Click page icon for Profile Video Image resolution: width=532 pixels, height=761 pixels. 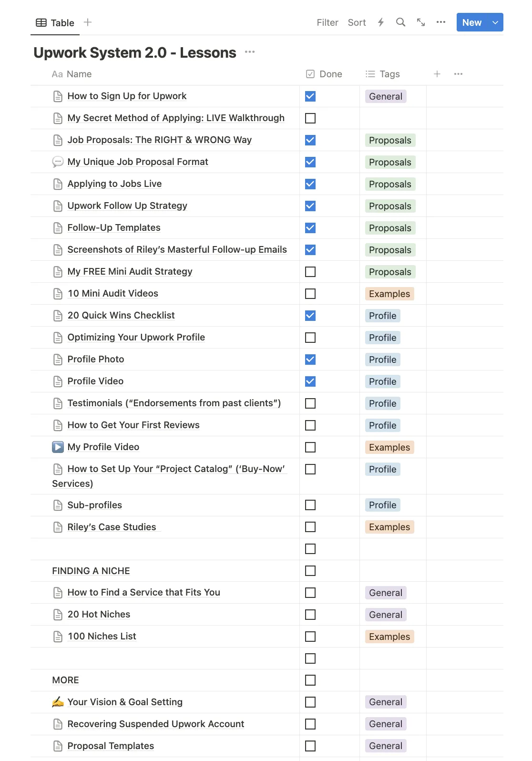click(58, 381)
